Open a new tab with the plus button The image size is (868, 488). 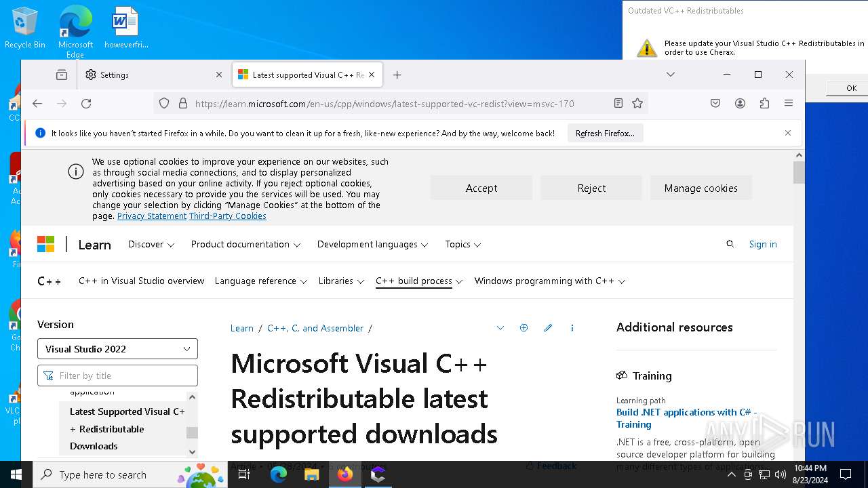click(x=397, y=75)
